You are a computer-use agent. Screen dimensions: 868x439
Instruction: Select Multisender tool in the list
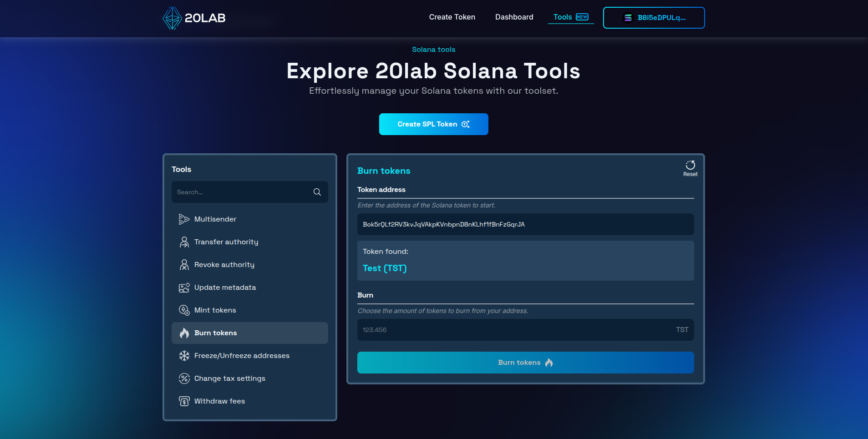pyautogui.click(x=250, y=219)
